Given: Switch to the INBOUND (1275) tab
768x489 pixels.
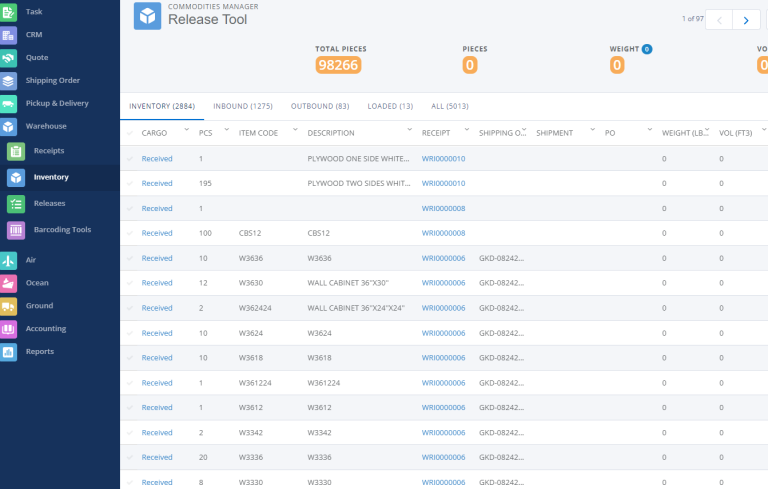Looking at the screenshot, I should click(243, 106).
